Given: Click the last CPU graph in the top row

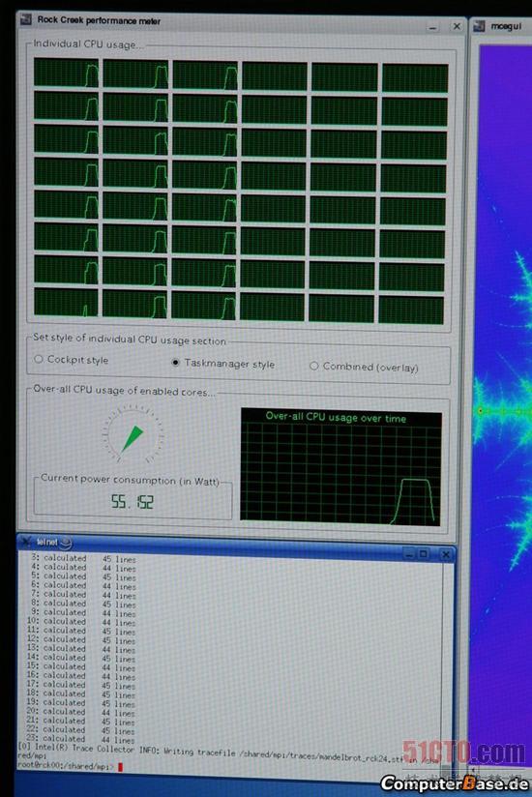Looking at the screenshot, I should pyautogui.click(x=415, y=78).
